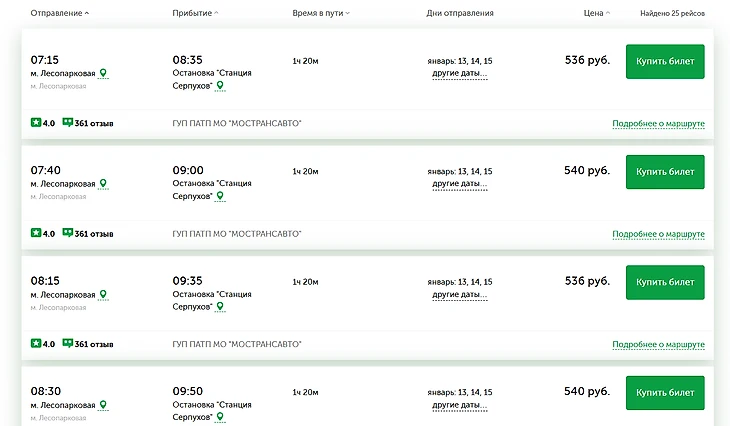Click green star rating icon on 07:15 trip
The width and height of the screenshot is (730, 426).
pos(36,123)
